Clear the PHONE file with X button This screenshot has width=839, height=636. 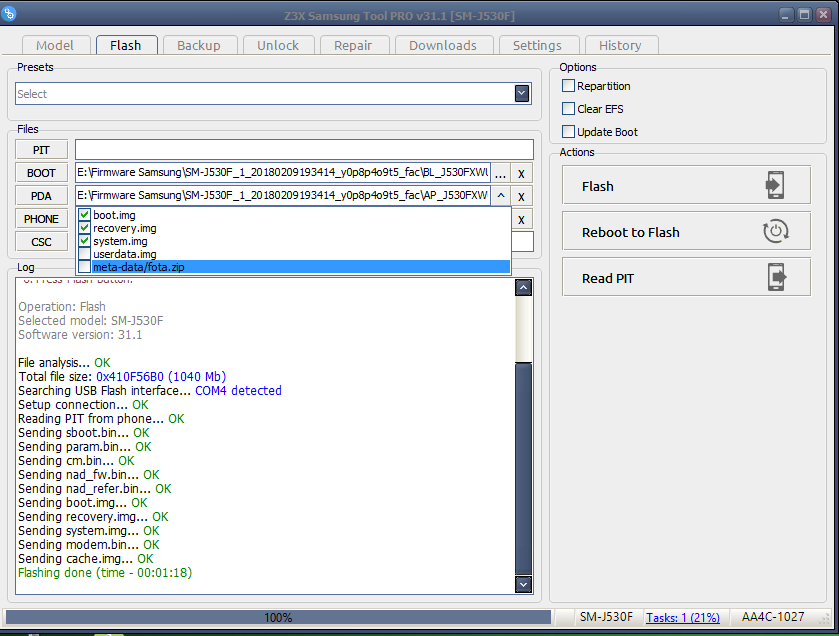(521, 220)
